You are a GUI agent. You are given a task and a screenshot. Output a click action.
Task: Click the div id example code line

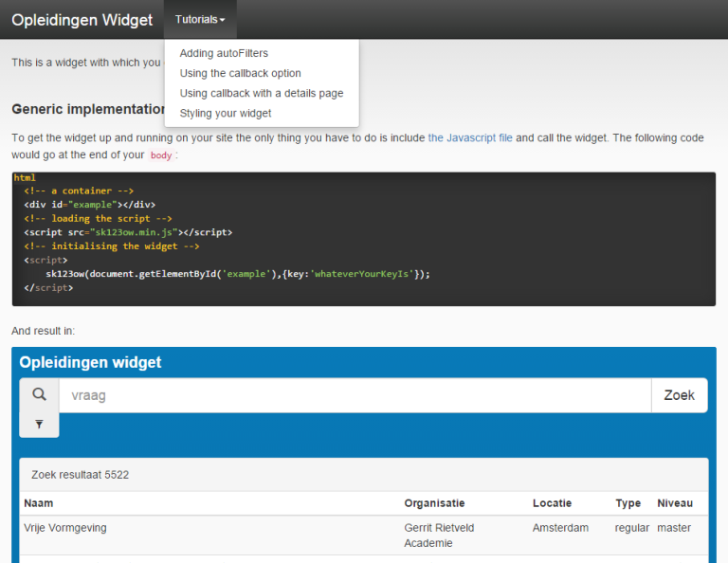(90, 204)
